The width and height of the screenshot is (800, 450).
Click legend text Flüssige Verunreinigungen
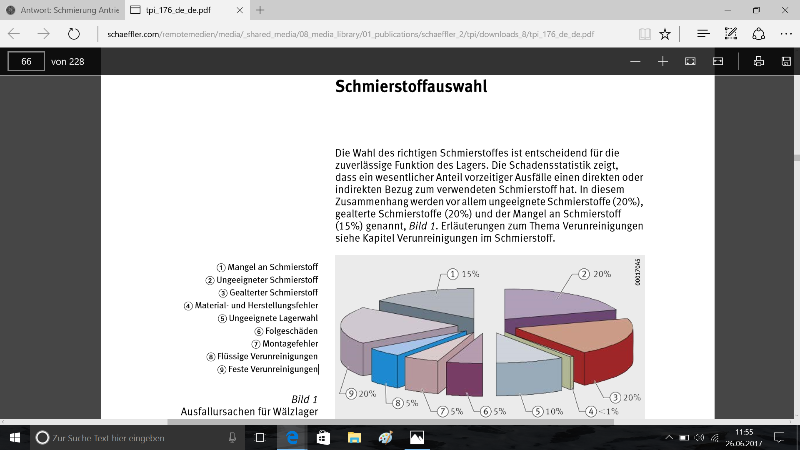point(267,356)
